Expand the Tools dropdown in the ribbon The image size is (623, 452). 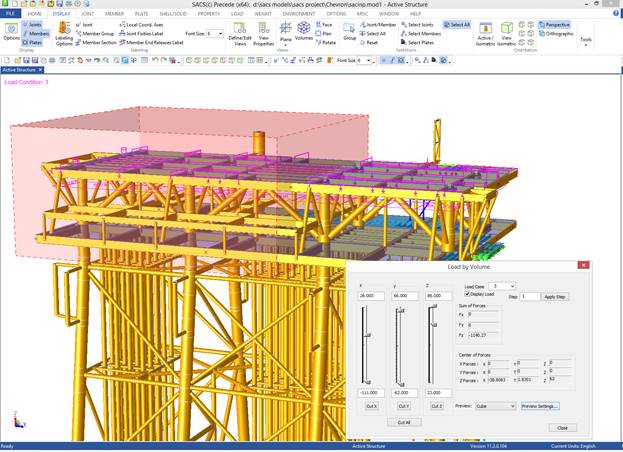tap(586, 39)
